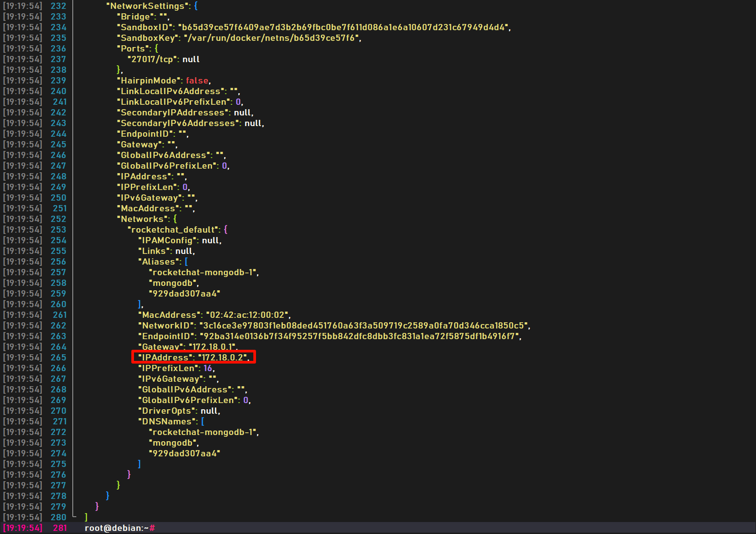Click the Gateway value 172.18.0.1

pyautogui.click(x=213, y=347)
